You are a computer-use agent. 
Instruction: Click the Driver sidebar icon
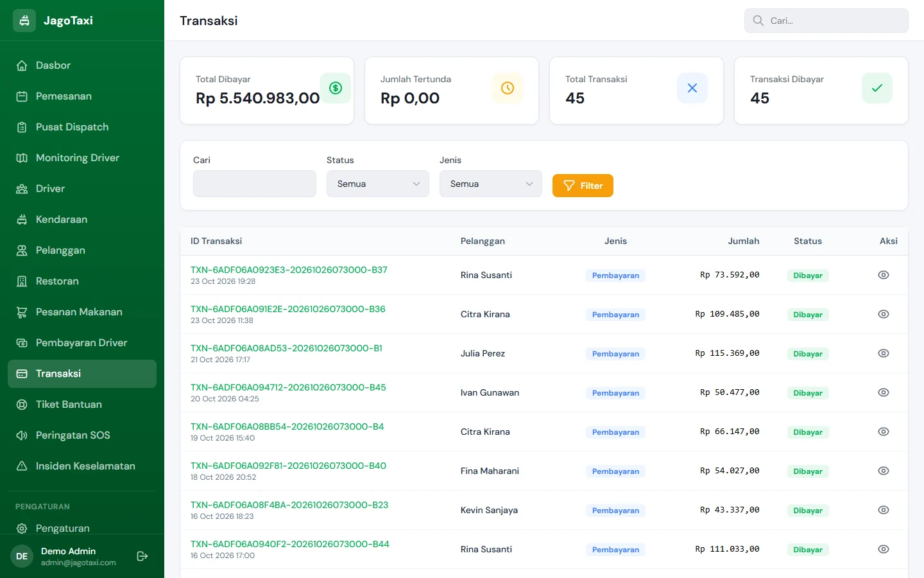tap(22, 189)
